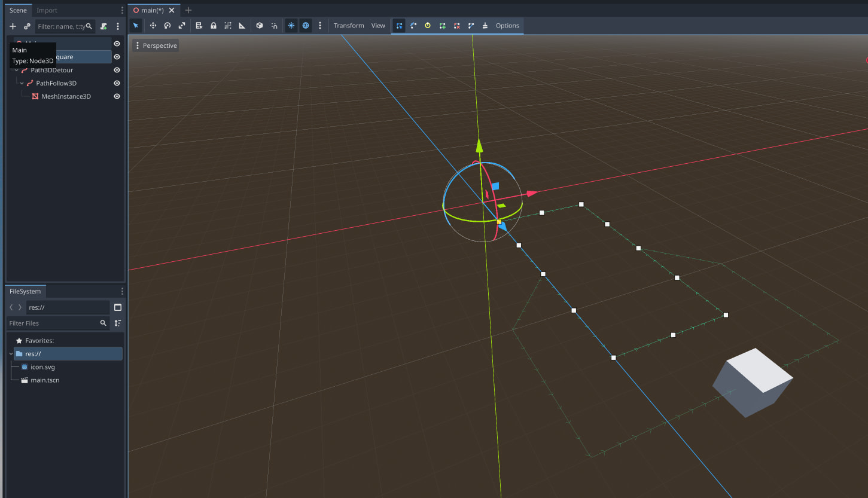Image resolution: width=868 pixels, height=498 pixels.
Task: Open the Transform menu
Action: [x=349, y=26]
